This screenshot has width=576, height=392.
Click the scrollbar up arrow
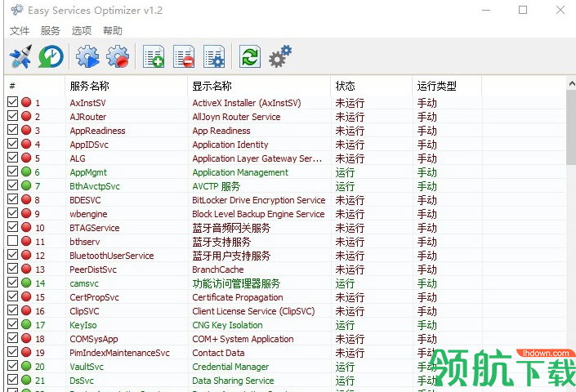[x=572, y=83]
